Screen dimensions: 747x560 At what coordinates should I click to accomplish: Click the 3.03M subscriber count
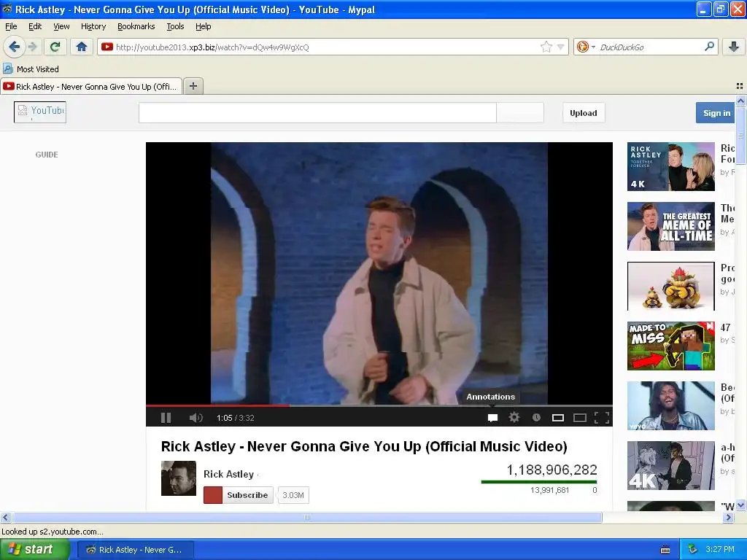click(x=293, y=495)
